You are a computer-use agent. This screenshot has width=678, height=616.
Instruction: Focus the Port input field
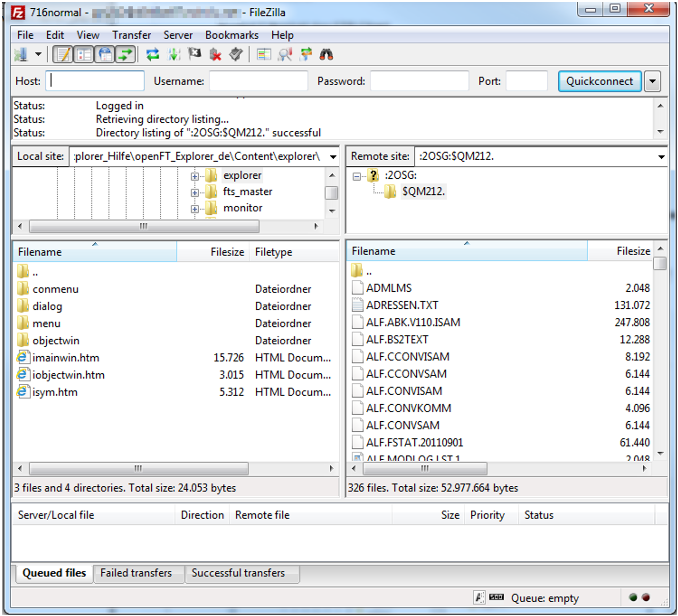[x=526, y=81]
